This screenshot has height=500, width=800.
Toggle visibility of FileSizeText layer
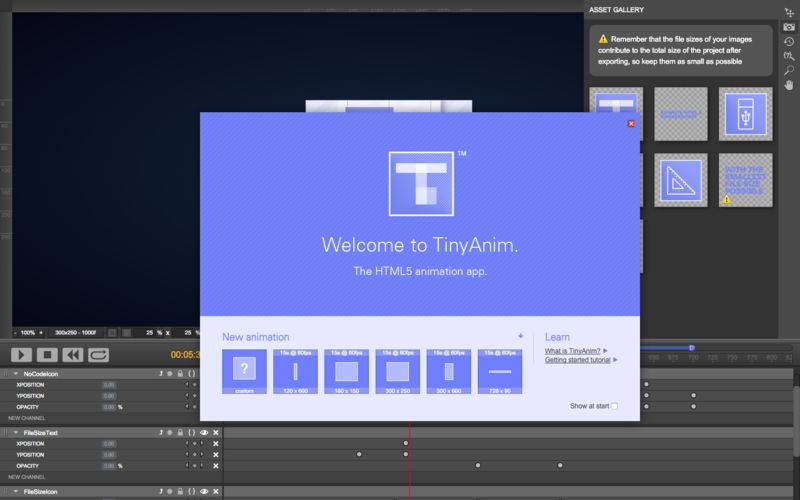click(204, 433)
